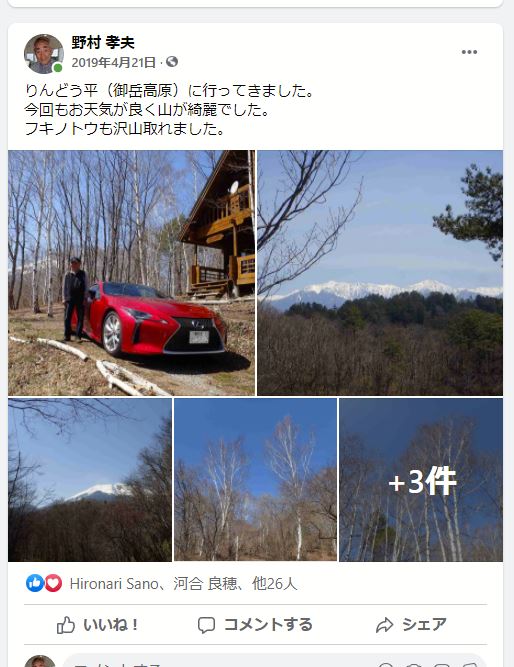
Task: Open the 2019年4月21日 post date link
Action: 114,63
